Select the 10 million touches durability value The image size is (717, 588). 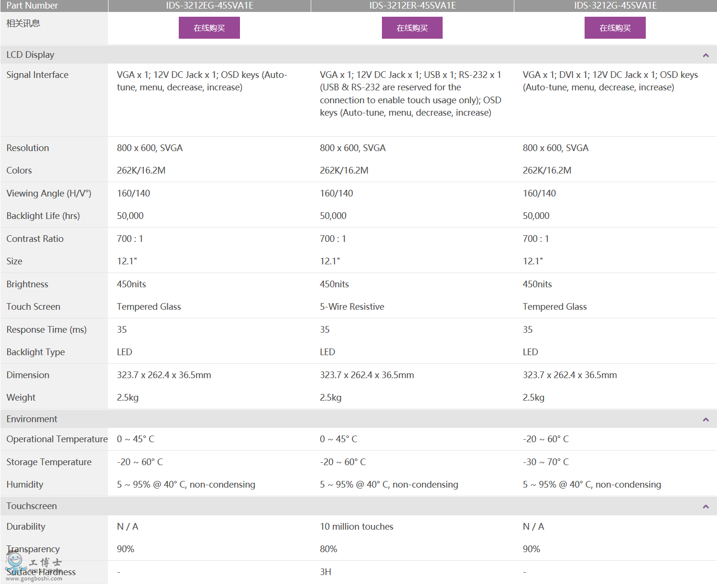pyautogui.click(x=356, y=527)
